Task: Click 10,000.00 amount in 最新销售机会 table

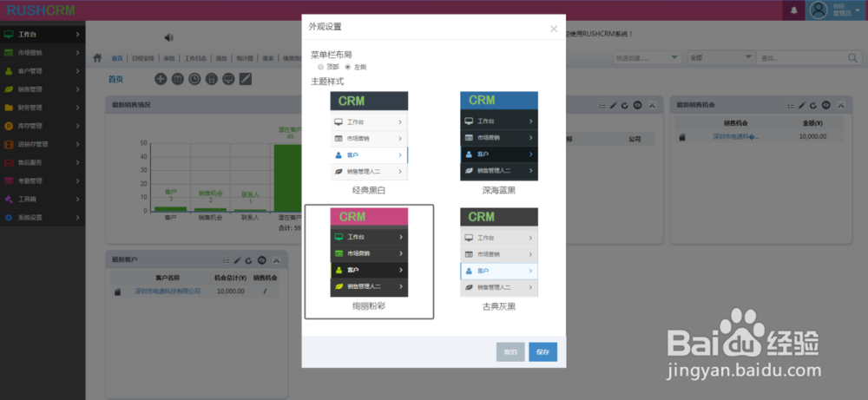Action: pos(812,136)
